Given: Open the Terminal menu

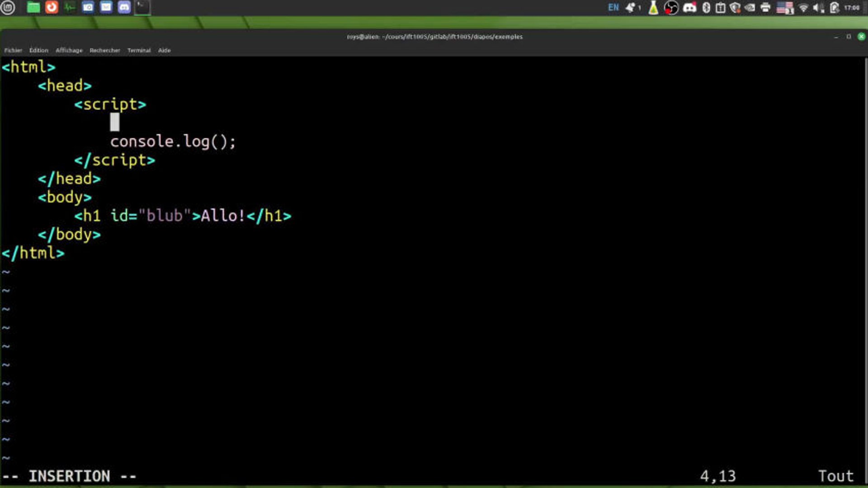Looking at the screenshot, I should 139,50.
